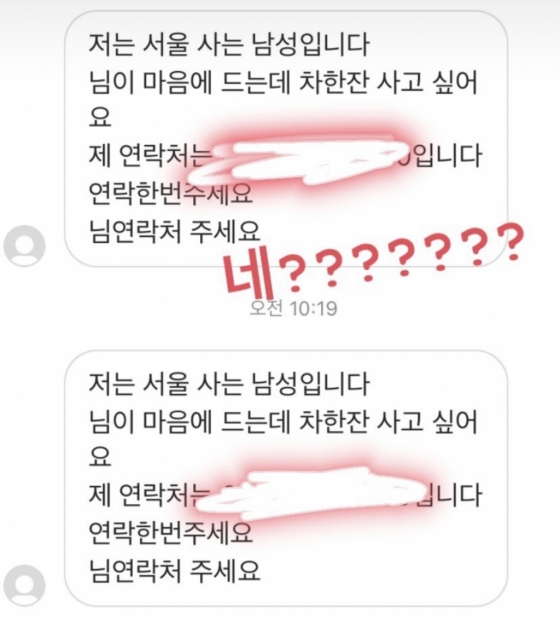Tap the '차한잔 사고 싶어' line in the second bubble
560x625 pixels.
(387, 422)
